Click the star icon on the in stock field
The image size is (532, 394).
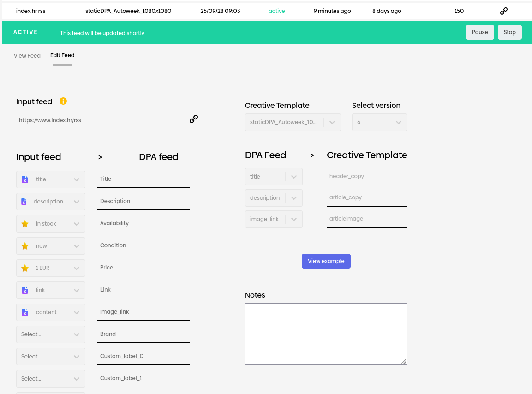coord(25,223)
